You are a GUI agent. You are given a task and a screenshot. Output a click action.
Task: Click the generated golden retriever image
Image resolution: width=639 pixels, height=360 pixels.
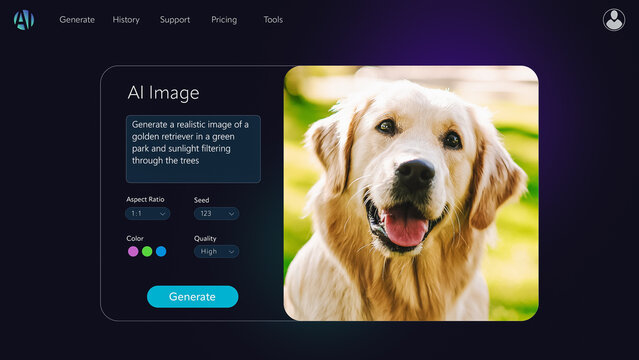411,193
